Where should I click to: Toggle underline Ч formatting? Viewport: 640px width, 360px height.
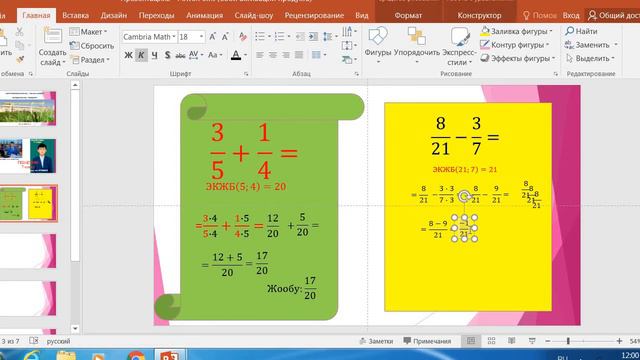pyautogui.click(x=154, y=55)
